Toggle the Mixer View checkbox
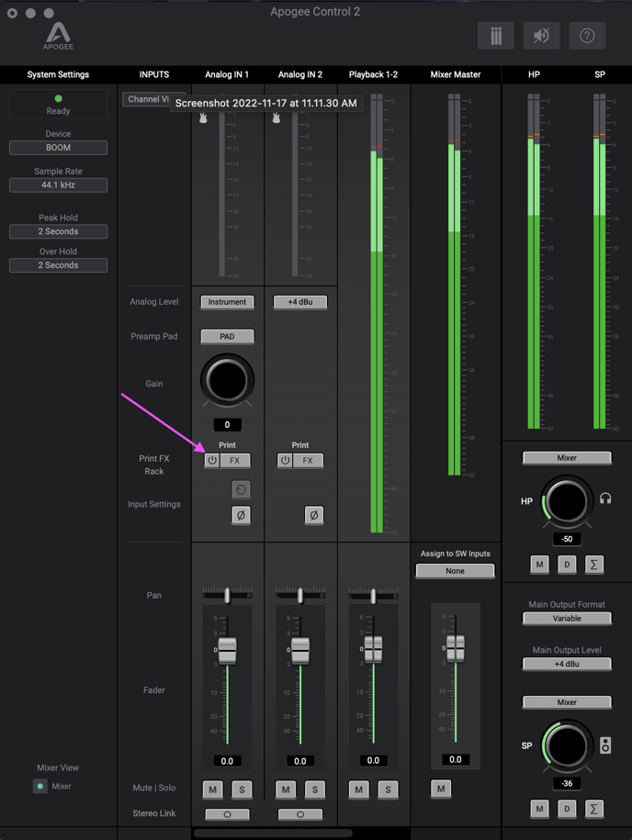This screenshot has height=840, width=632. [x=40, y=786]
